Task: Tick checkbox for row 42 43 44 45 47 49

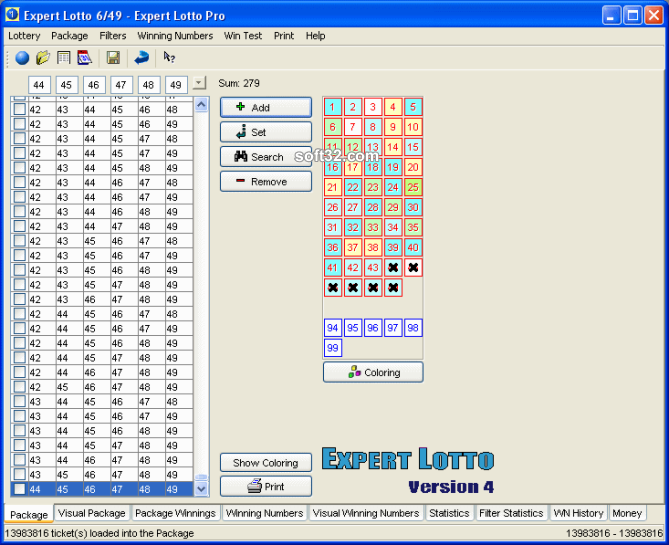Action: (x=19, y=153)
